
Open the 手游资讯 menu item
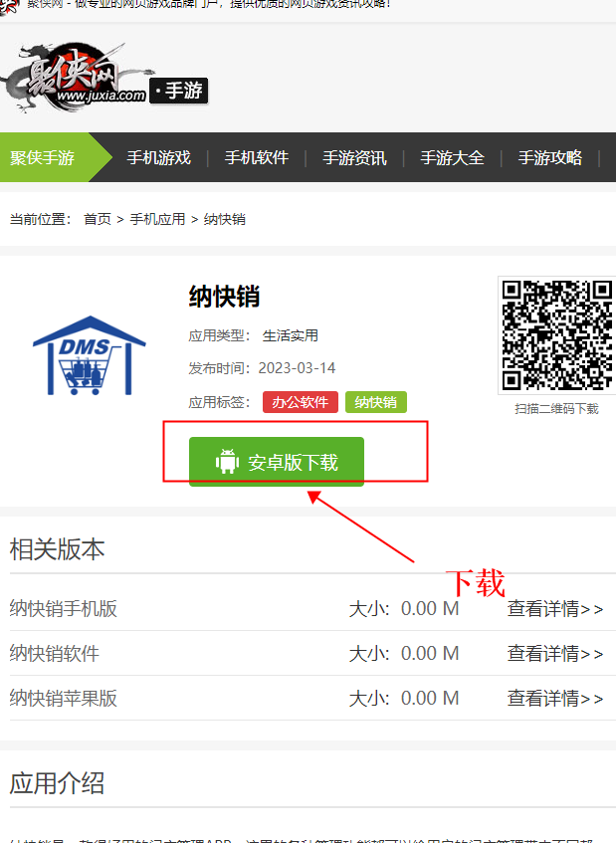(354, 157)
